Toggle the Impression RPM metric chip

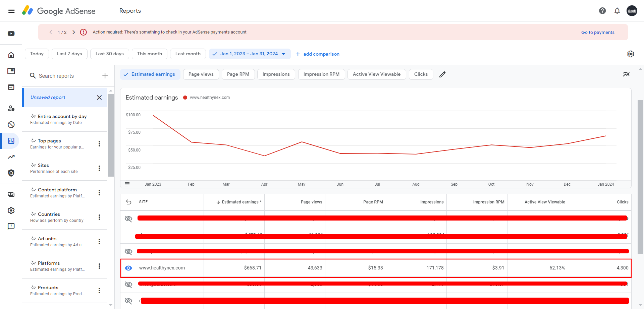[x=321, y=74]
